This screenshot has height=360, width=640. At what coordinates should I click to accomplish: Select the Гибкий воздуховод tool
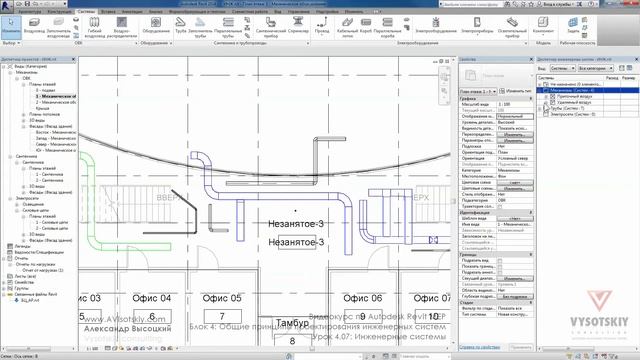(x=95, y=27)
